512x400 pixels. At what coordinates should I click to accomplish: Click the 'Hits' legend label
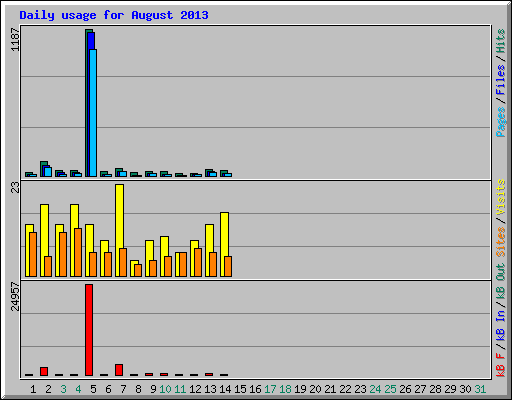501,41
